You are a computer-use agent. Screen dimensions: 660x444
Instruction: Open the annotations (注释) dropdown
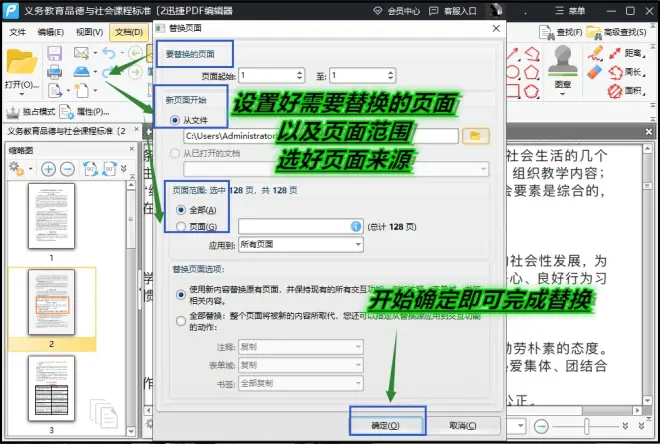[301, 347]
